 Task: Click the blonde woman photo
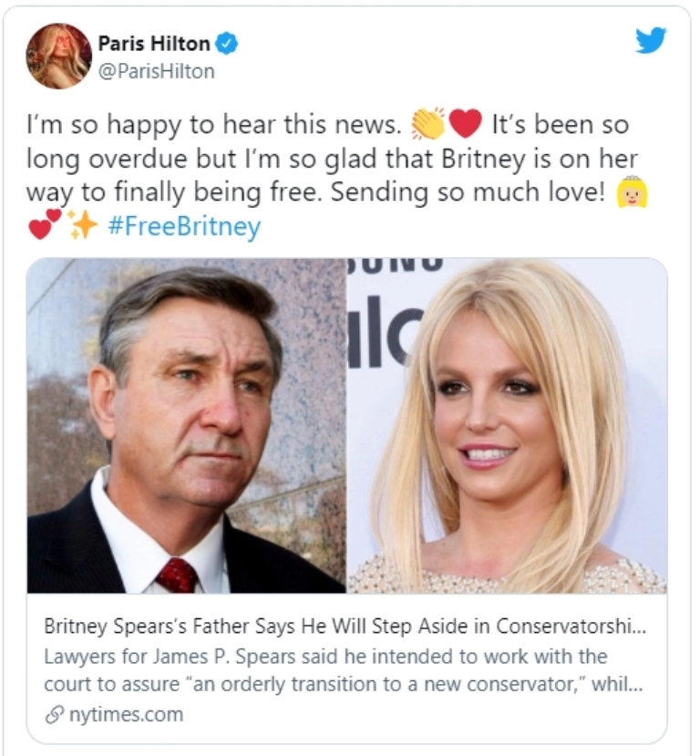508,426
